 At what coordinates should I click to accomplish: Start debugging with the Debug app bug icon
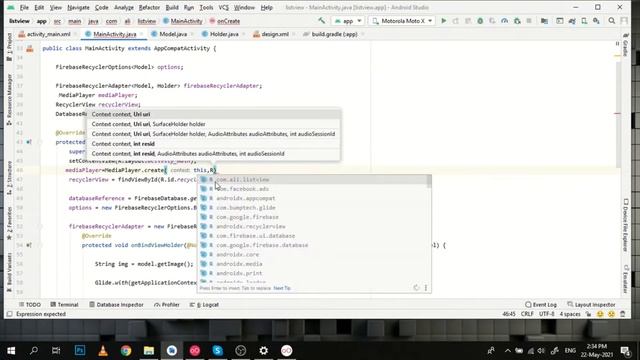[480, 21]
